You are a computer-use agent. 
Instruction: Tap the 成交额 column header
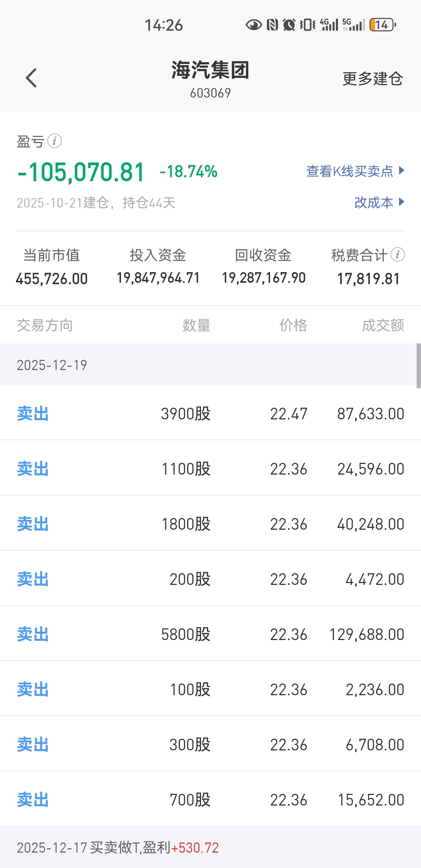(x=383, y=325)
